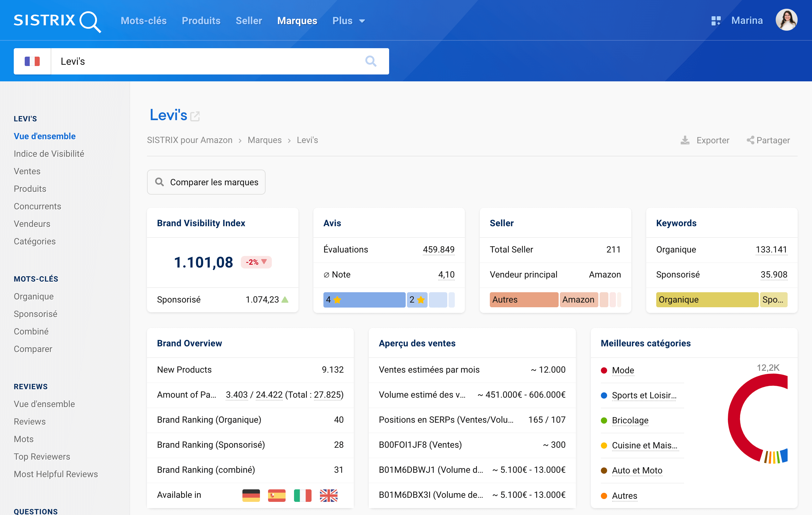Image resolution: width=812 pixels, height=515 pixels.
Task: Click the Comparer les marques button
Action: (206, 182)
